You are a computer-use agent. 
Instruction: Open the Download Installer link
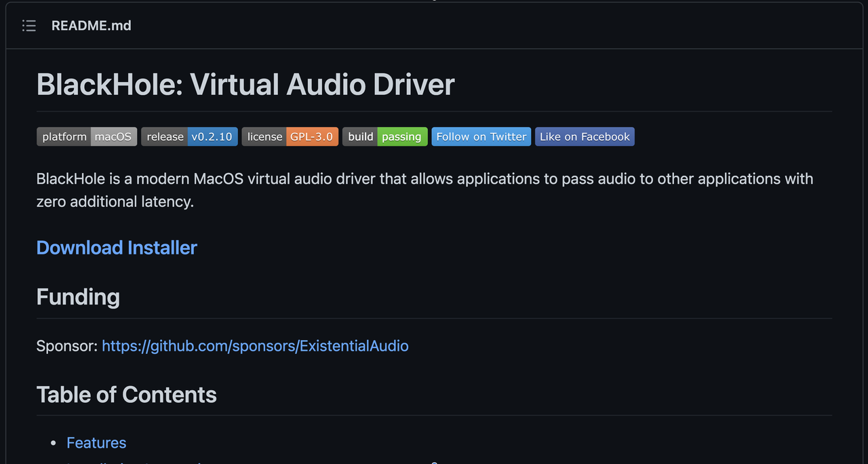coord(117,248)
